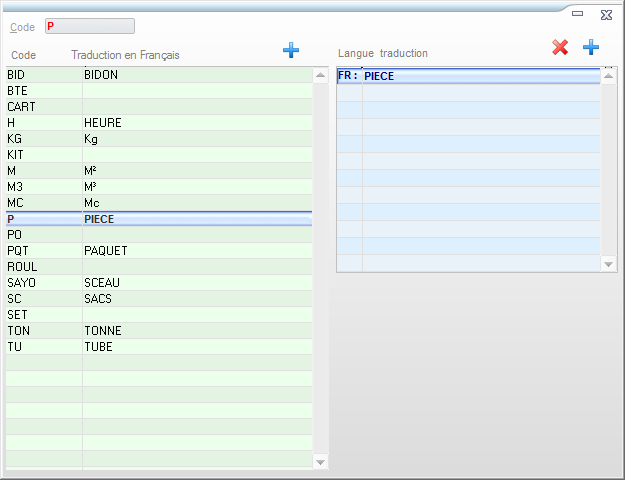Click the down arrow of the translation list scrollbar
Image resolution: width=625 pixels, height=480 pixels.
(609, 264)
